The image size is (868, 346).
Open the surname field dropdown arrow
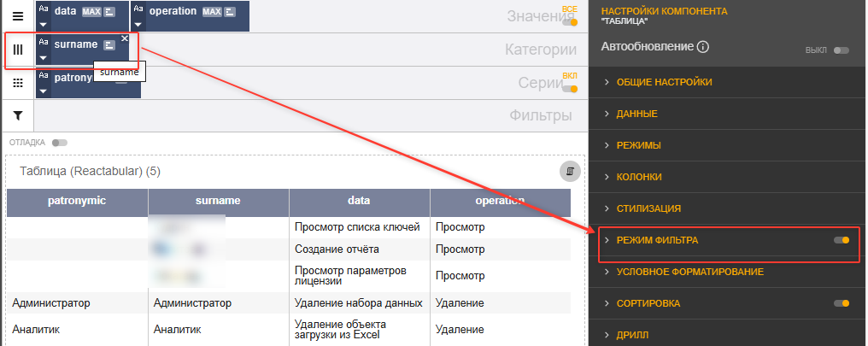click(44, 58)
